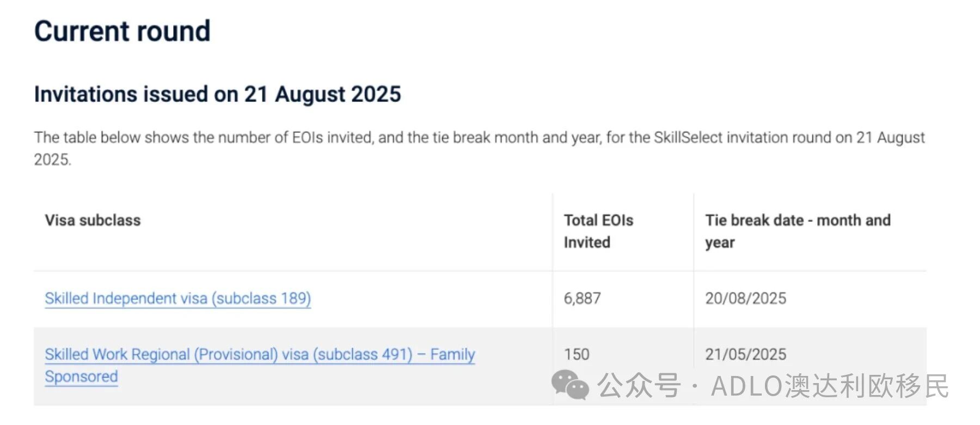Select the "Total EOIs Invited" column header
The width and height of the screenshot is (980, 425).
pyautogui.click(x=598, y=231)
